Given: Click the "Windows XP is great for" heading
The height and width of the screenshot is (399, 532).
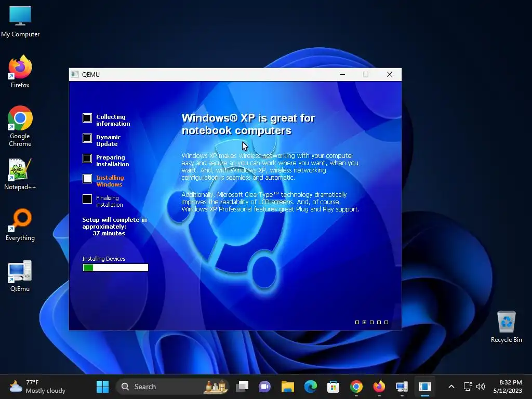Looking at the screenshot, I should pyautogui.click(x=248, y=118).
